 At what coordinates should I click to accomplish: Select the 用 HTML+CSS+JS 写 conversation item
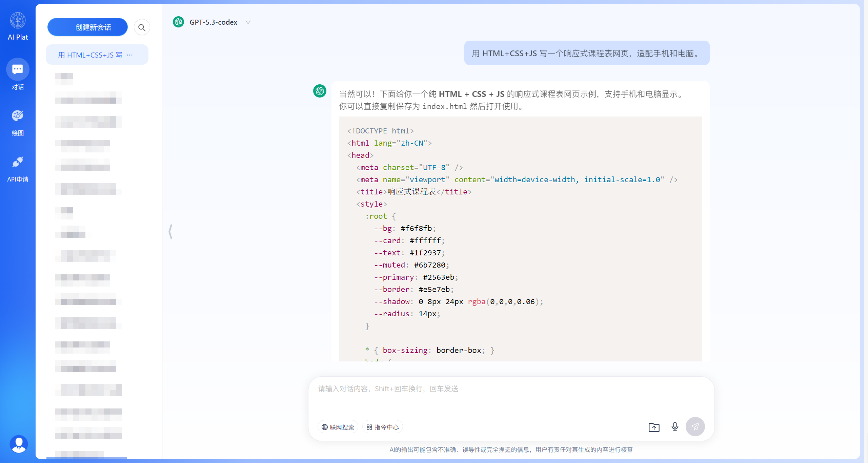(x=90, y=55)
